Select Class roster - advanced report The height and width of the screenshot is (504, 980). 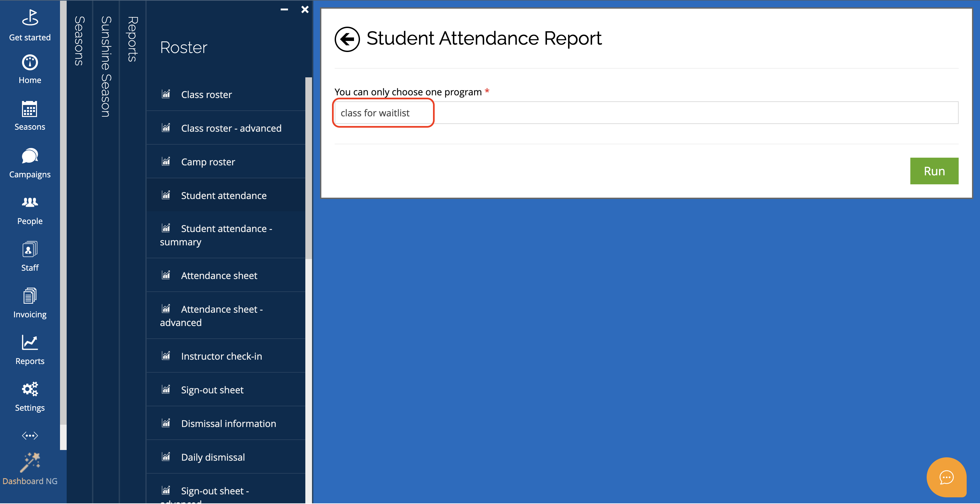click(231, 128)
